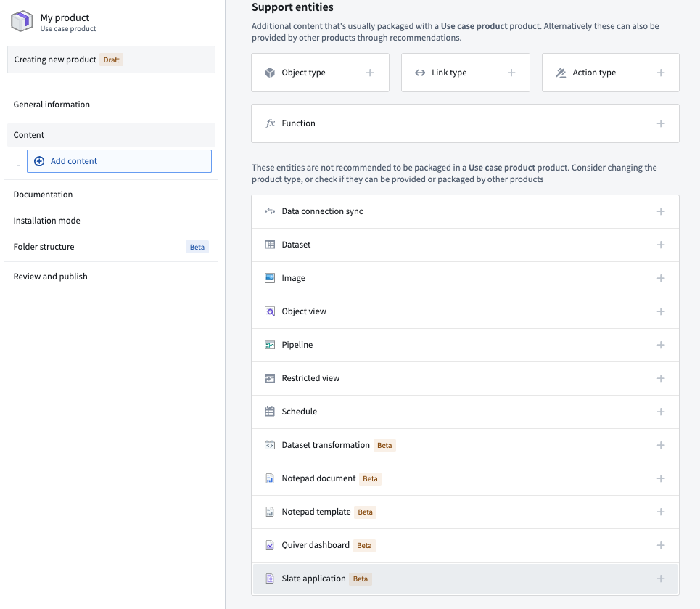Click the Creating new product draft box
The image size is (700, 609).
coord(111,60)
